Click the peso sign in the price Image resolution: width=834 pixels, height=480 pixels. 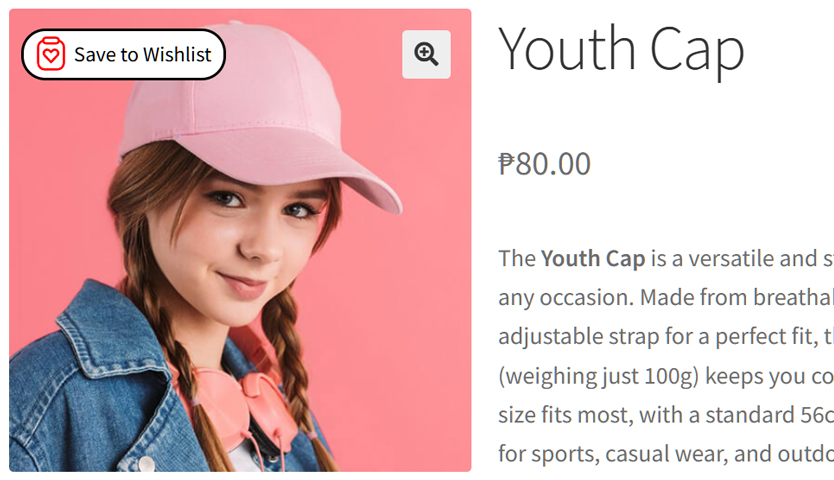tap(507, 164)
